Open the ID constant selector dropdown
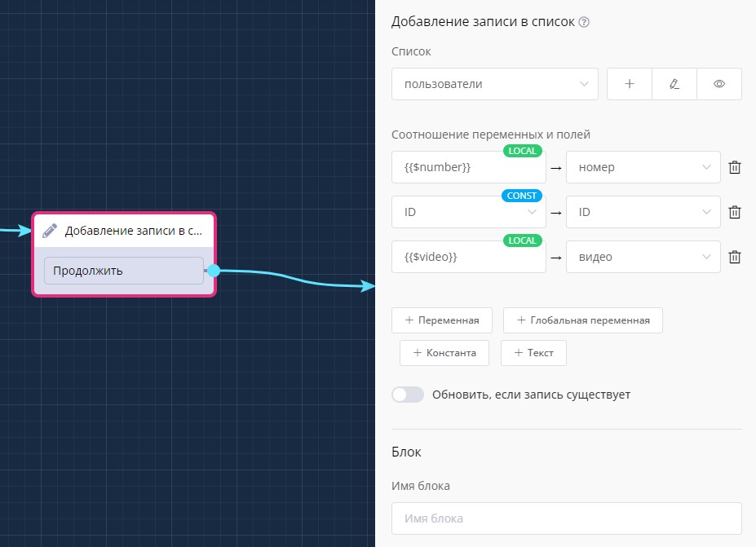Image resolution: width=756 pixels, height=547 pixels. [468, 212]
